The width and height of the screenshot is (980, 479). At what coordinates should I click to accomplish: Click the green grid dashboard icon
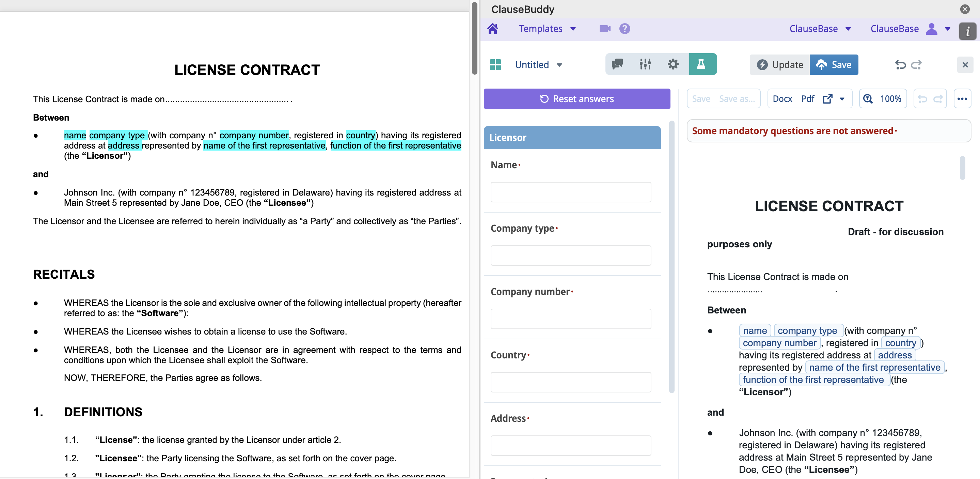495,64
